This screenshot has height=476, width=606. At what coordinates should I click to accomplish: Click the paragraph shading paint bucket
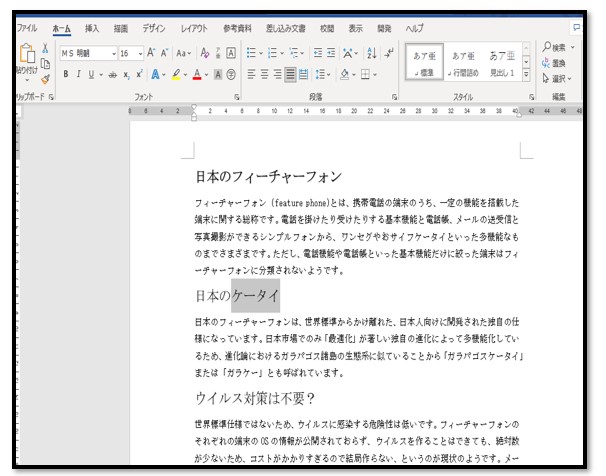click(344, 74)
